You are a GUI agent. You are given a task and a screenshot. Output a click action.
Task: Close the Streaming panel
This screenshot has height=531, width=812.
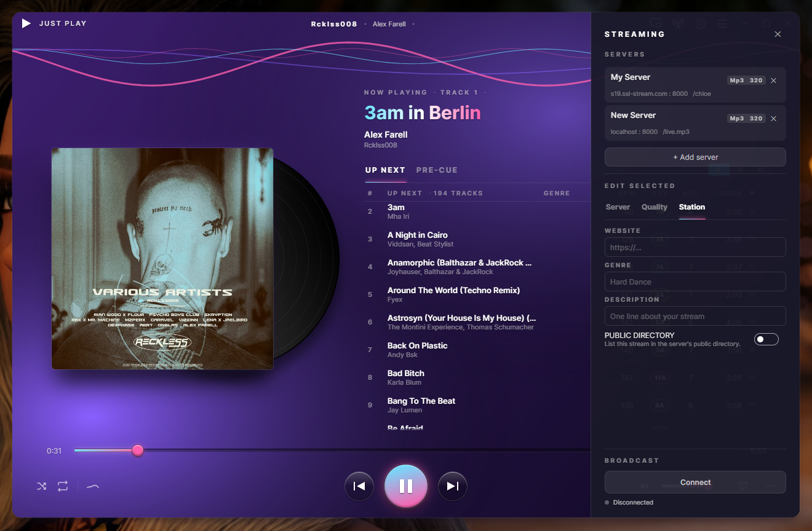coord(778,34)
